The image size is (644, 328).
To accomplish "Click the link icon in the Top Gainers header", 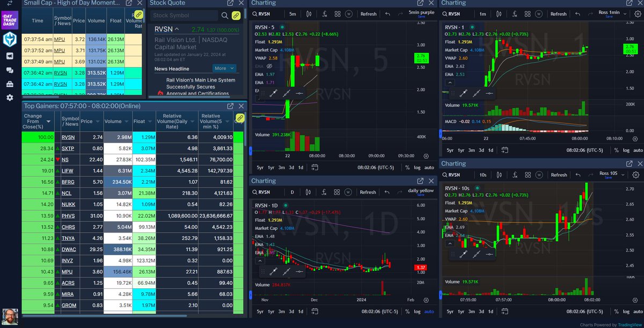I will [240, 117].
